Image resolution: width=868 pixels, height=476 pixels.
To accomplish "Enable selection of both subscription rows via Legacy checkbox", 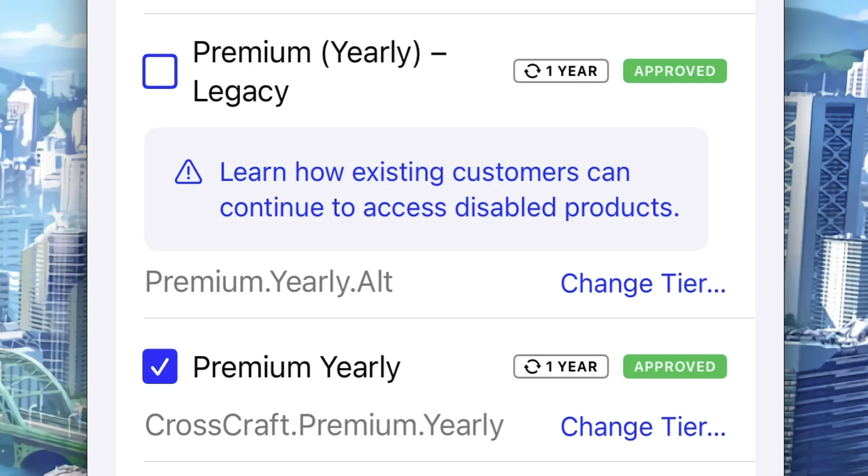I will click(159, 71).
